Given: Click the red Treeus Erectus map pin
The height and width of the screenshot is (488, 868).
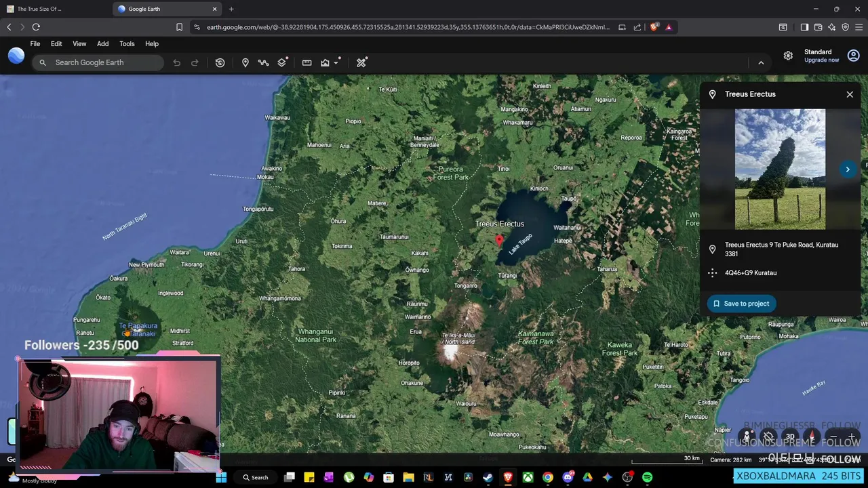Looking at the screenshot, I should (500, 241).
